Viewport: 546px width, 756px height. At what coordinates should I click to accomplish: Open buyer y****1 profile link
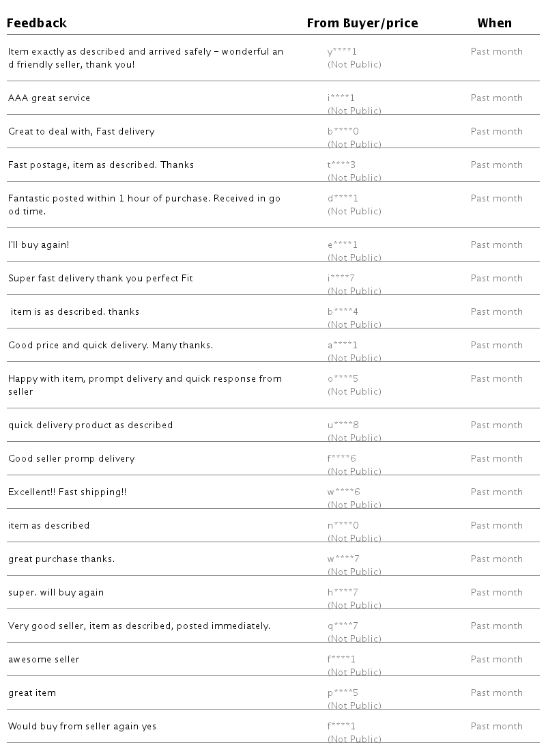(x=342, y=52)
